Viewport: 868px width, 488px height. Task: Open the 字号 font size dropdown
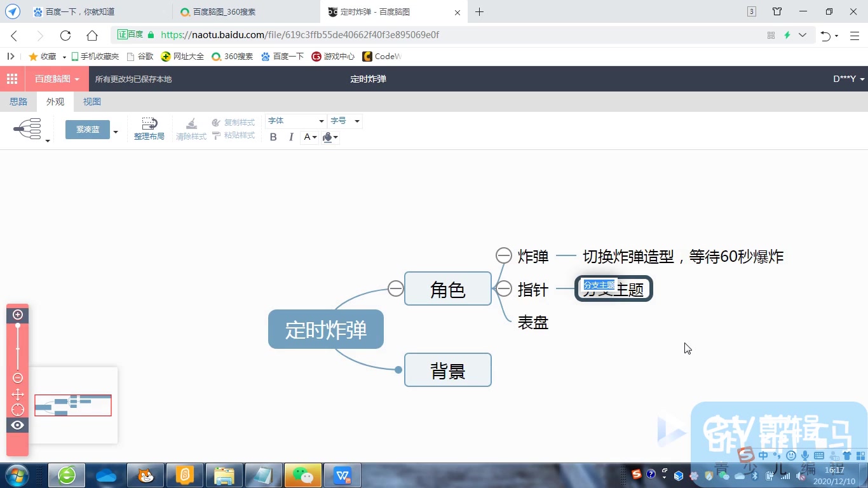(345, 121)
